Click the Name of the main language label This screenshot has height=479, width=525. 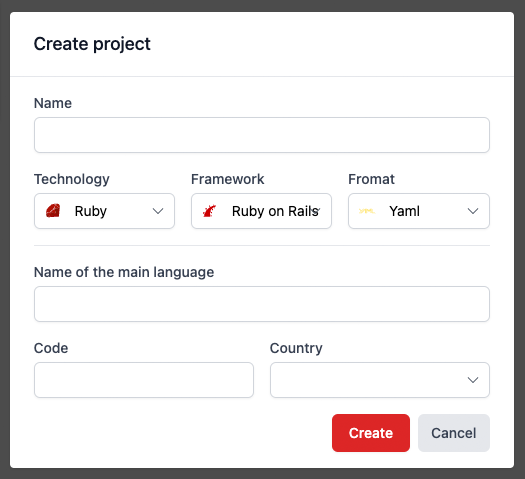pyautogui.click(x=124, y=272)
